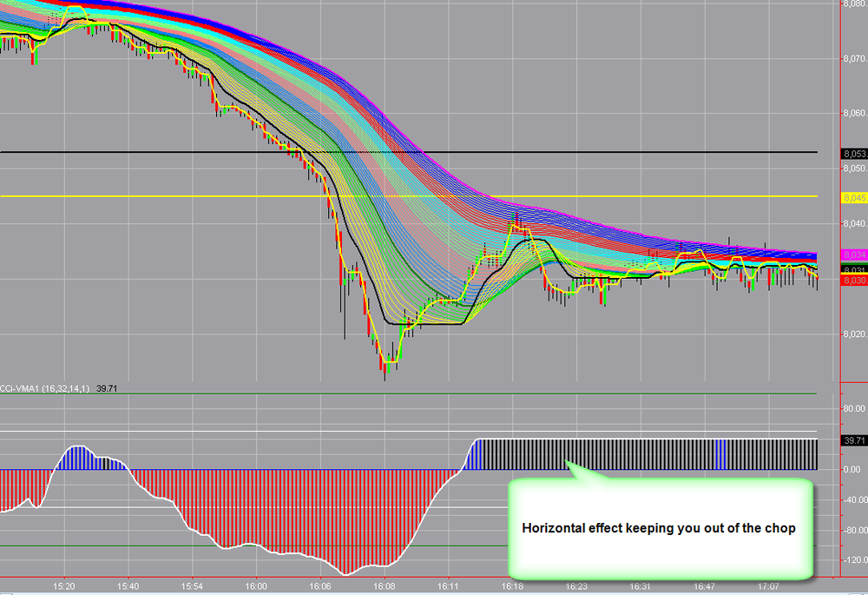Select the 16:11 time axis label
This screenshot has width=868, height=595.
click(x=449, y=586)
